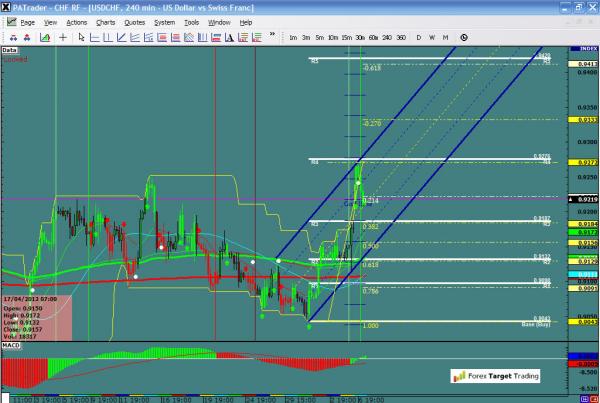Open the Window menu
Image resolution: width=600 pixels, height=403 pixels.
tap(219, 21)
